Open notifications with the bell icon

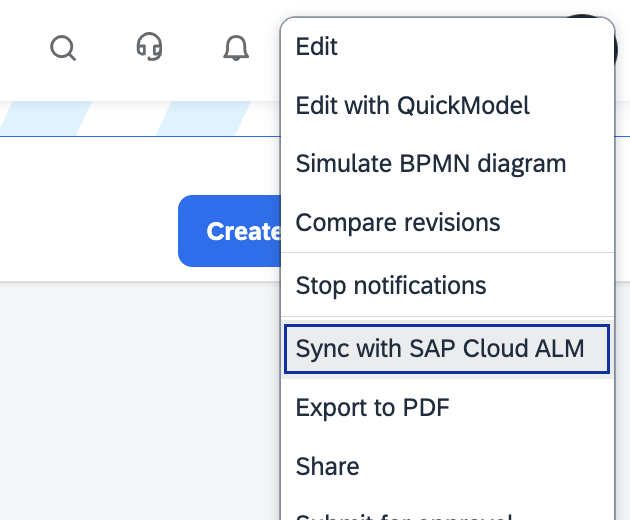tap(236, 47)
